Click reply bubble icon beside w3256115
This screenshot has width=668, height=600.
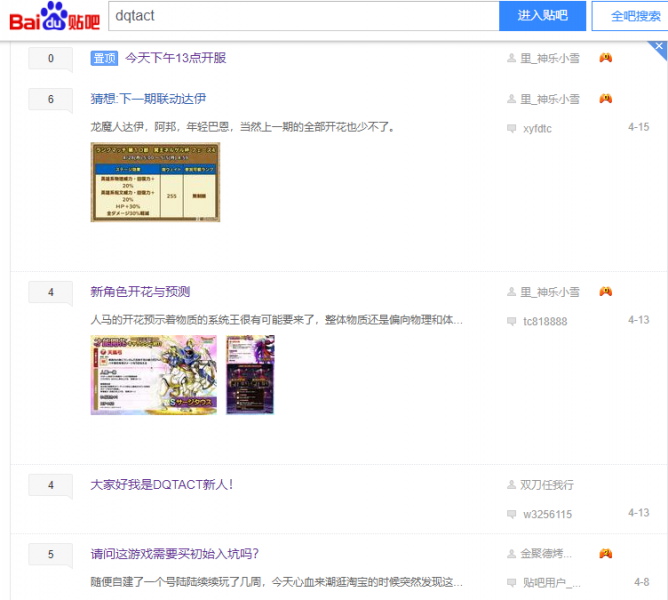(511, 514)
